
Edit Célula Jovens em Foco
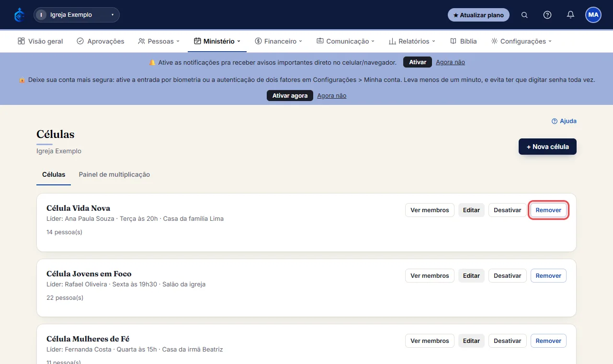471,276
